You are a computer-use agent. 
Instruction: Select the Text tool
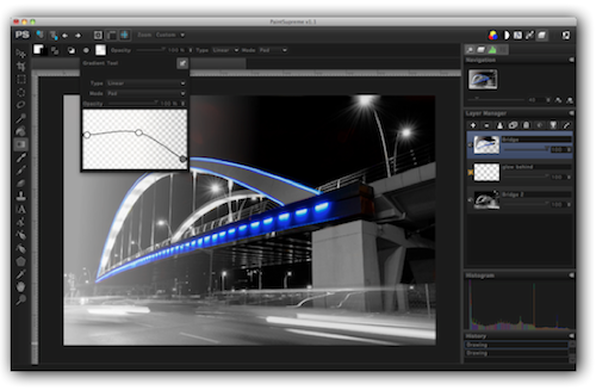(x=21, y=209)
